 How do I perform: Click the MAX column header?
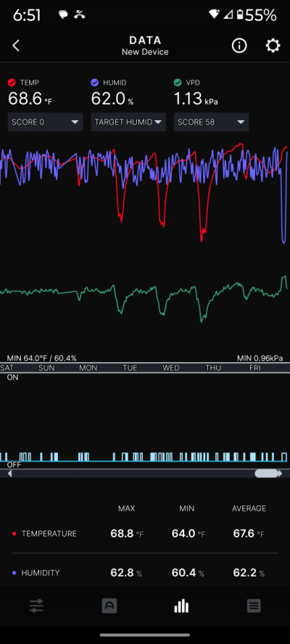[127, 509]
